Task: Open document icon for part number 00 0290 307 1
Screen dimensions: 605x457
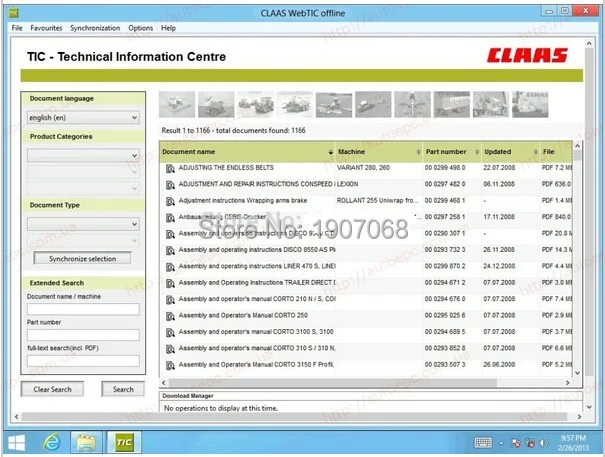Action: (x=170, y=234)
